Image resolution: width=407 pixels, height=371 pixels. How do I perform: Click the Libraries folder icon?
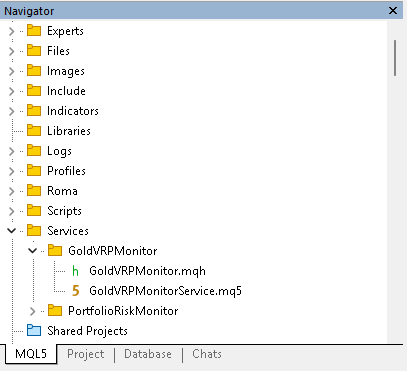pyautogui.click(x=34, y=130)
